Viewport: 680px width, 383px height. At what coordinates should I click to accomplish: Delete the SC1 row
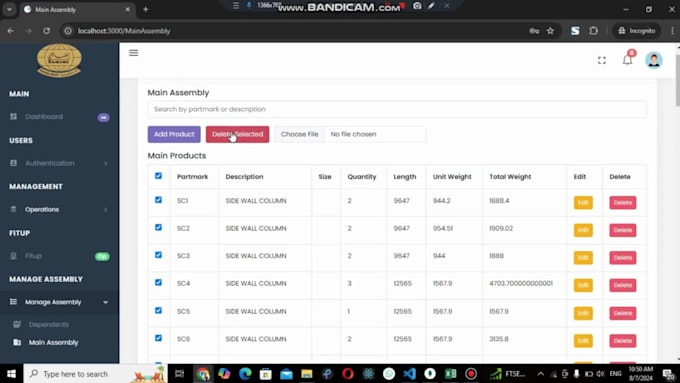[x=622, y=203]
